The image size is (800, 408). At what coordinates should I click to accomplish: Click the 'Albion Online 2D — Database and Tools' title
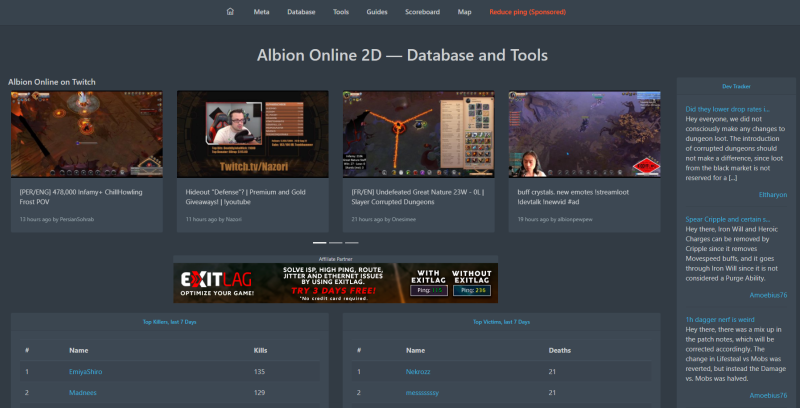point(402,55)
